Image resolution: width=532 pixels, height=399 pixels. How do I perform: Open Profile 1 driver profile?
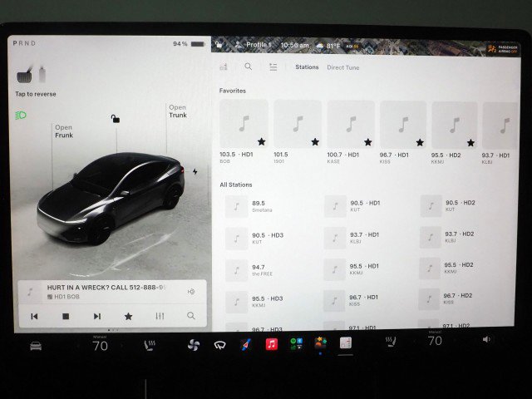coord(253,45)
